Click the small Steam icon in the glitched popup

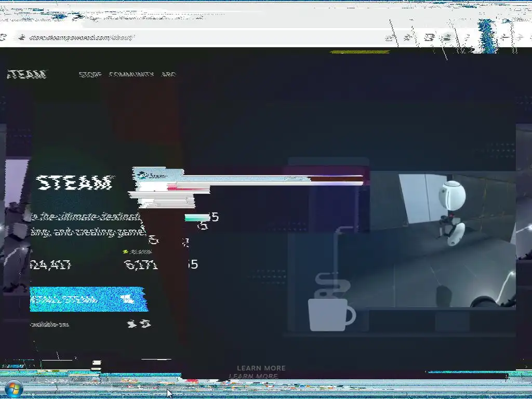point(142,176)
